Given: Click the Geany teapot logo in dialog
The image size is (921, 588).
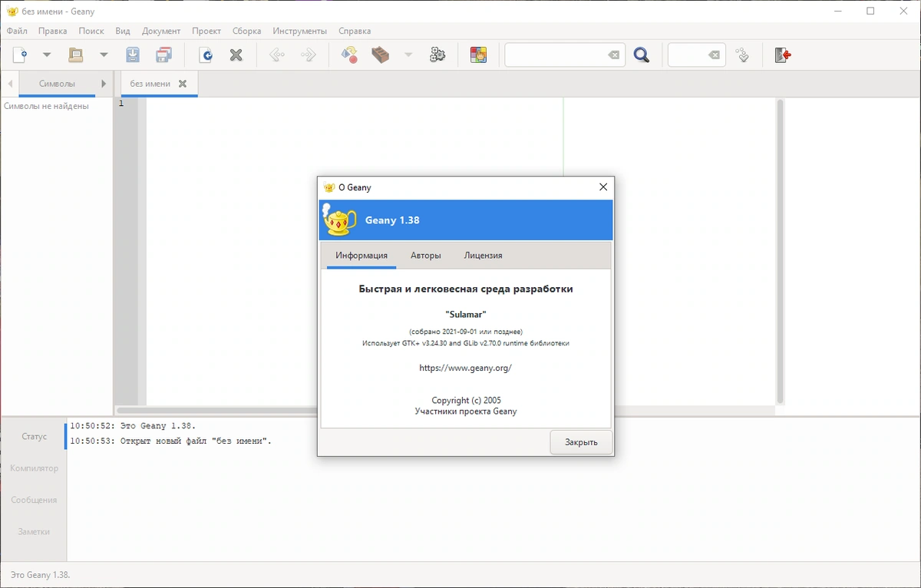Looking at the screenshot, I should point(338,220).
